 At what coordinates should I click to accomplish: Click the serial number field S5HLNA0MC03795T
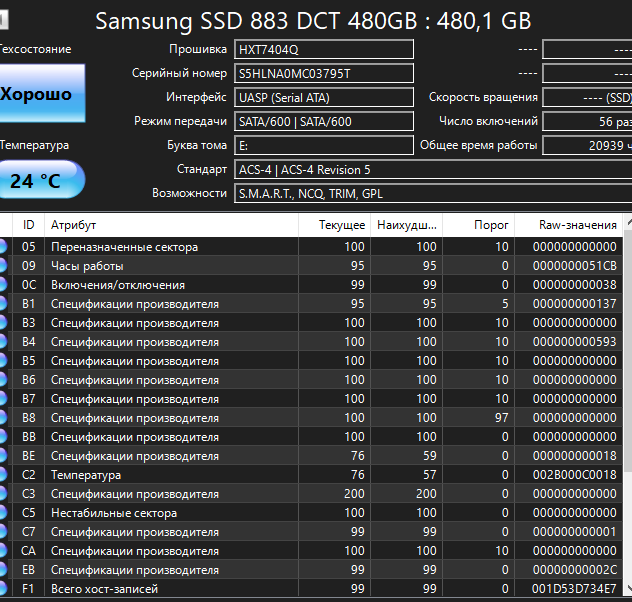pyautogui.click(x=324, y=74)
